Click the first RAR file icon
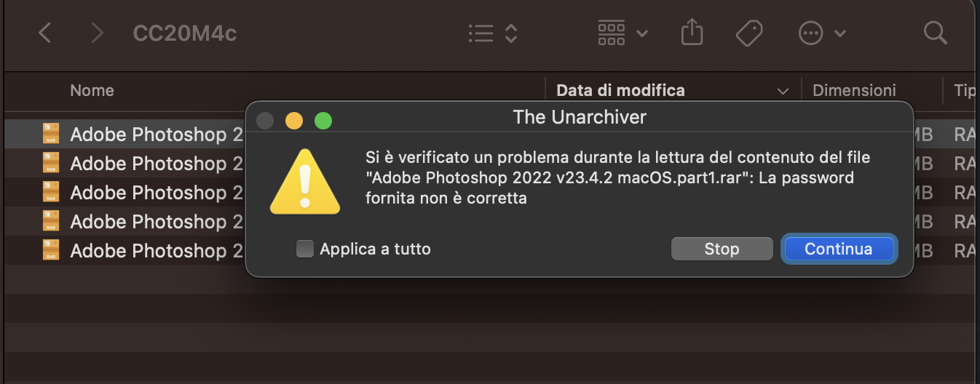The height and width of the screenshot is (384, 980). click(x=51, y=134)
